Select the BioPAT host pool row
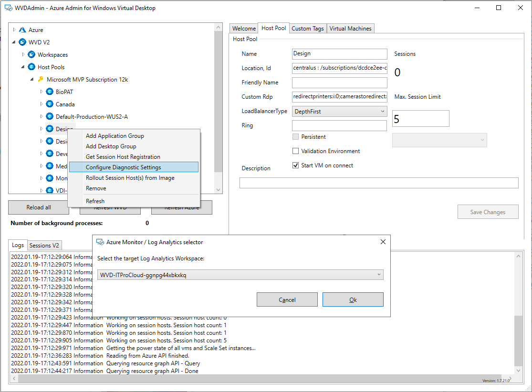 click(64, 92)
